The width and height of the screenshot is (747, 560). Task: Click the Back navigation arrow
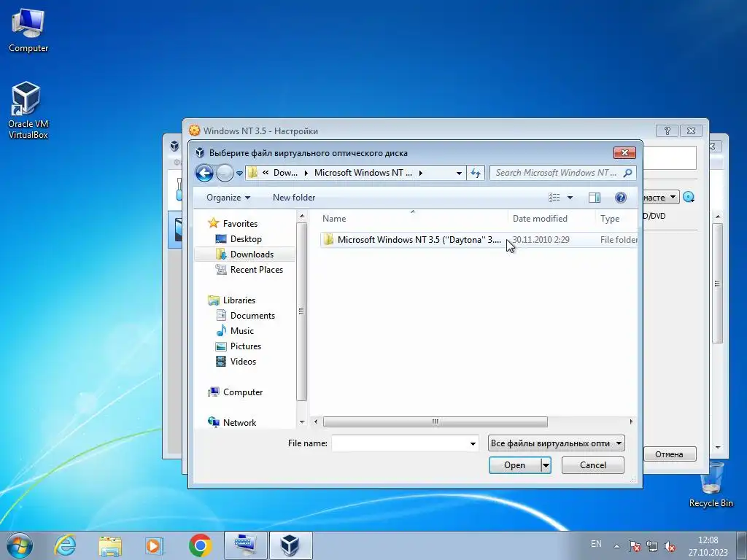click(204, 173)
